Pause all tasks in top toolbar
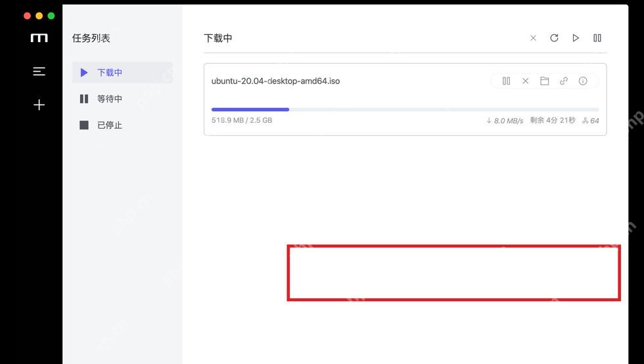The image size is (644, 364). (x=597, y=38)
